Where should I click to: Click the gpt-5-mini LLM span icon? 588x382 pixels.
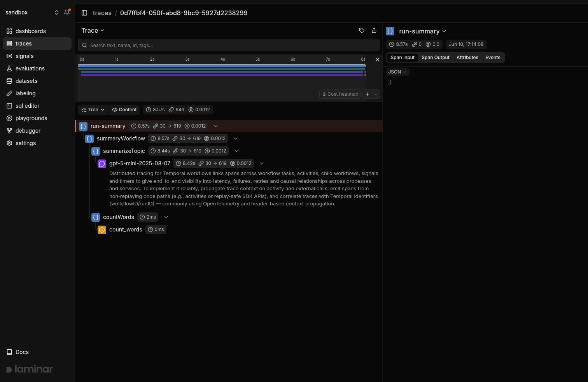click(x=102, y=164)
